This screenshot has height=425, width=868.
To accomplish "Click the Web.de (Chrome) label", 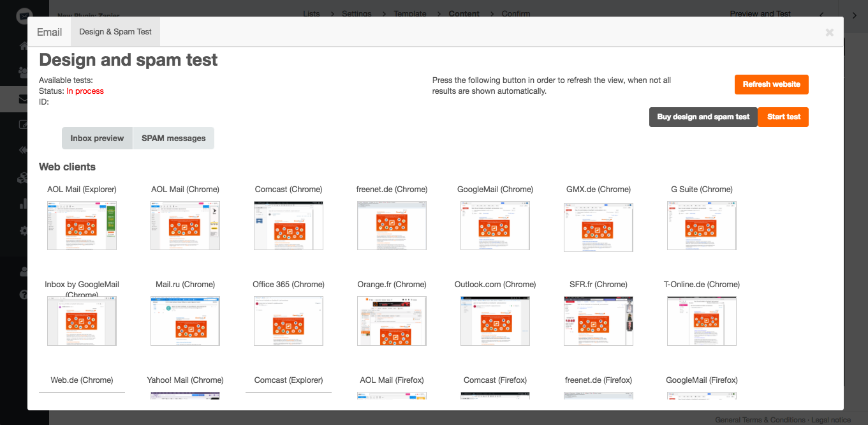I will coord(82,380).
